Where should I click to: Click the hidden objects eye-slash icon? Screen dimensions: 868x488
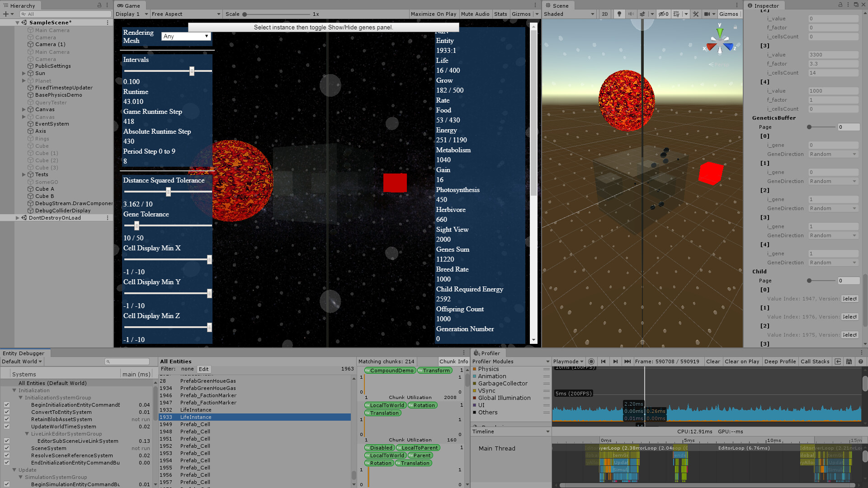(663, 14)
